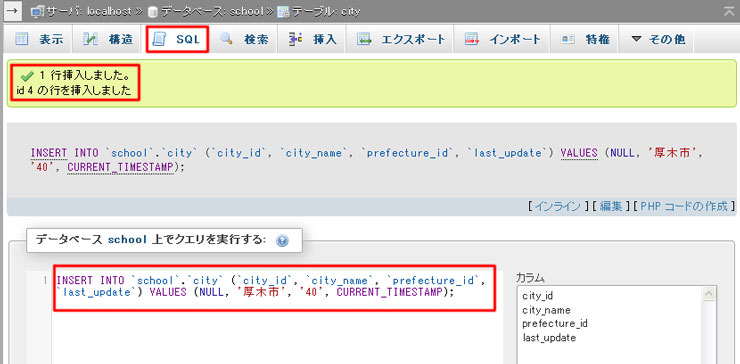Screen dimensions: 740x364
Task: Open the 挿入 (Insert) tab
Action: click(x=312, y=40)
